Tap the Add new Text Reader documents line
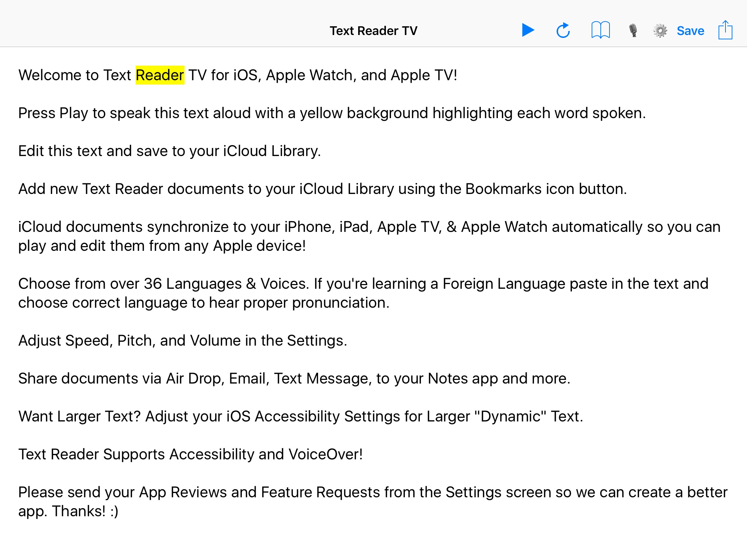Screen dimensions: 747x560 pos(322,189)
